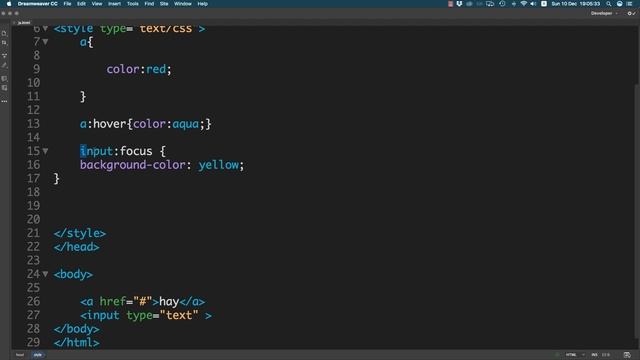This screenshot has height=360, width=640.
Task: Open the Site menu
Action: click(x=164, y=4)
